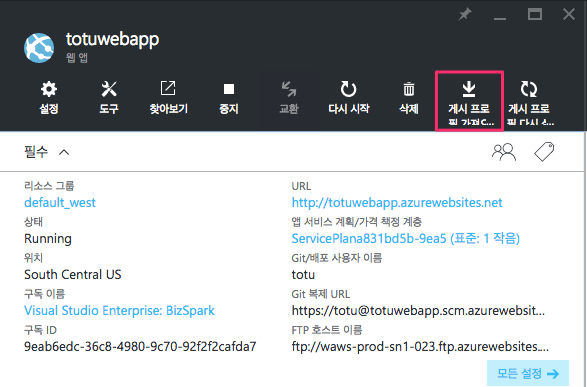Click the Running status value
587x387 pixels.
pyautogui.click(x=48, y=239)
